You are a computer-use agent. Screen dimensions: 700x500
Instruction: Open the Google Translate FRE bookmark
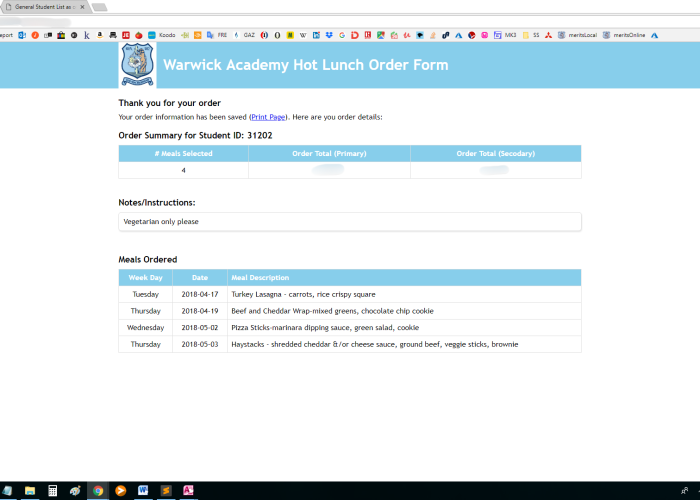tap(217, 35)
